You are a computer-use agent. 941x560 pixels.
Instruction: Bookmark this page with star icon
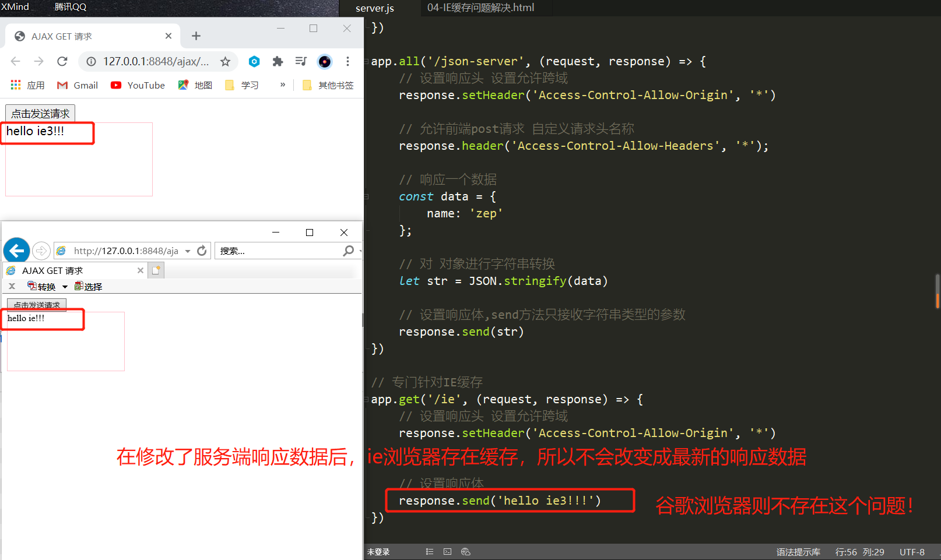(225, 61)
